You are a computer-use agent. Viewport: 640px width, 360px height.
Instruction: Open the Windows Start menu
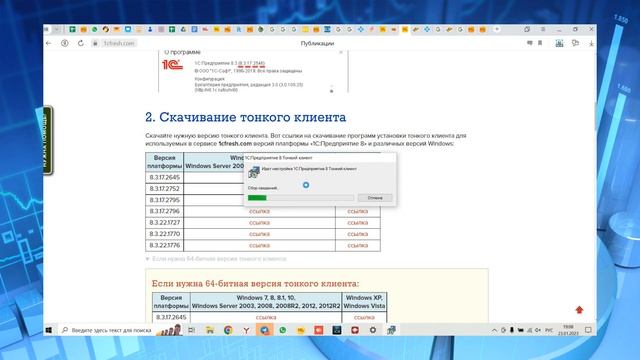point(49,330)
